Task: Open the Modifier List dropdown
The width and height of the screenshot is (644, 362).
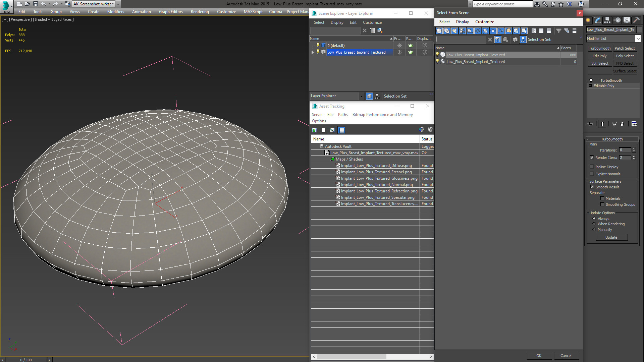Action: pyautogui.click(x=638, y=39)
